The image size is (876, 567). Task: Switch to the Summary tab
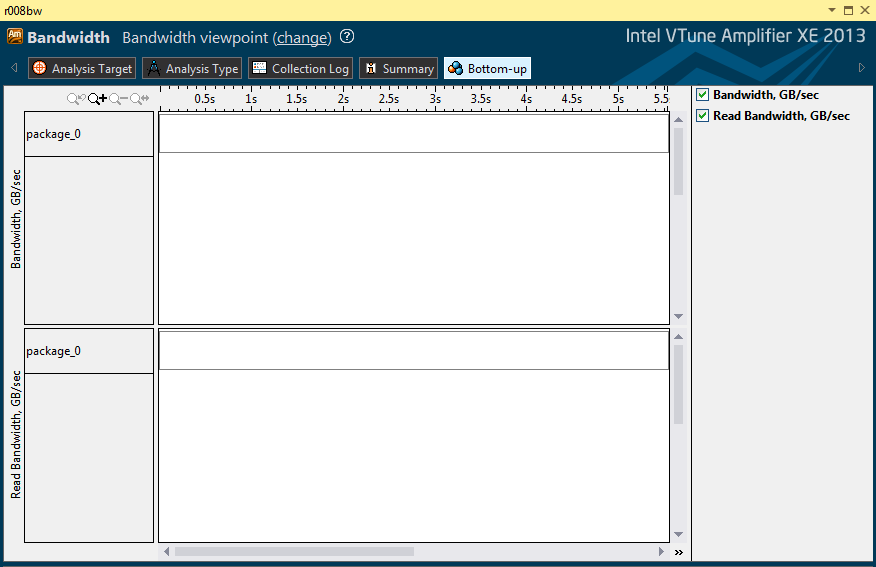tap(399, 68)
